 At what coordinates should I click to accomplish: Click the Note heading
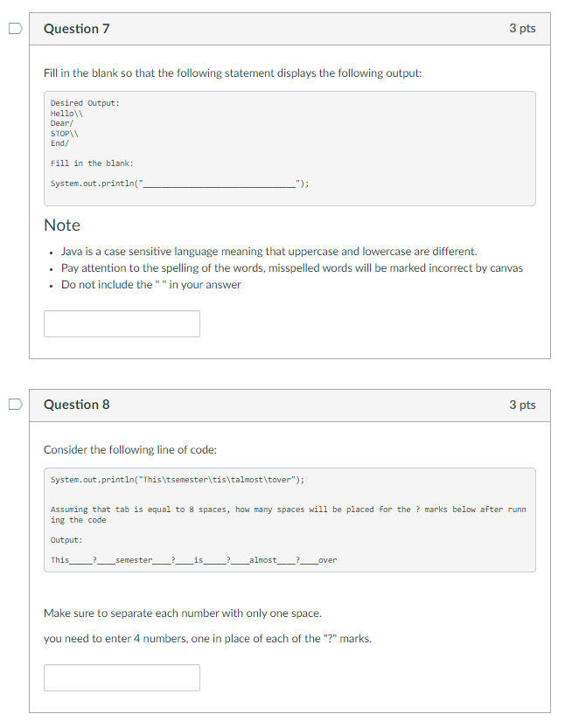point(62,225)
